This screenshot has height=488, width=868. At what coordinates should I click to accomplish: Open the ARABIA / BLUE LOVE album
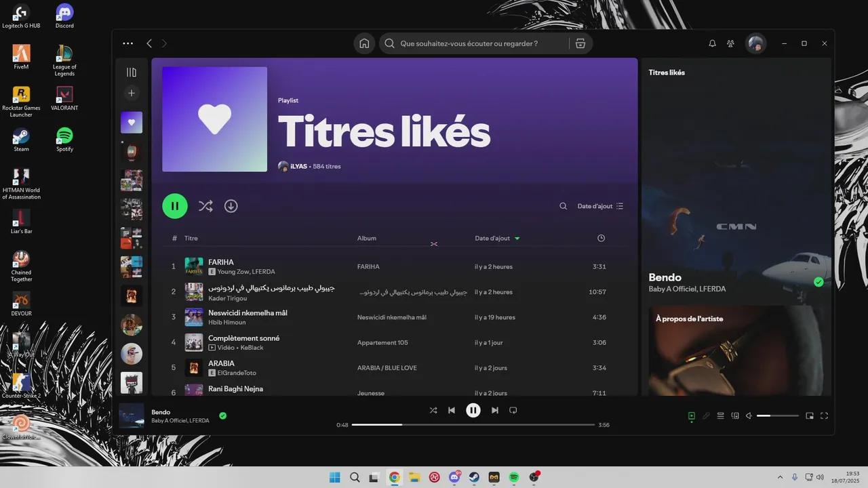[387, 368]
